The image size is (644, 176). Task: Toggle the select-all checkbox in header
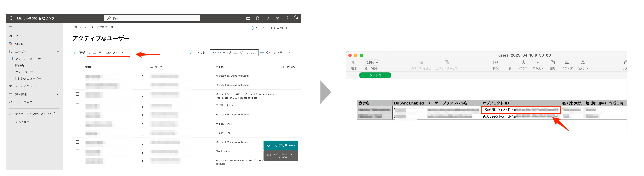[77, 67]
